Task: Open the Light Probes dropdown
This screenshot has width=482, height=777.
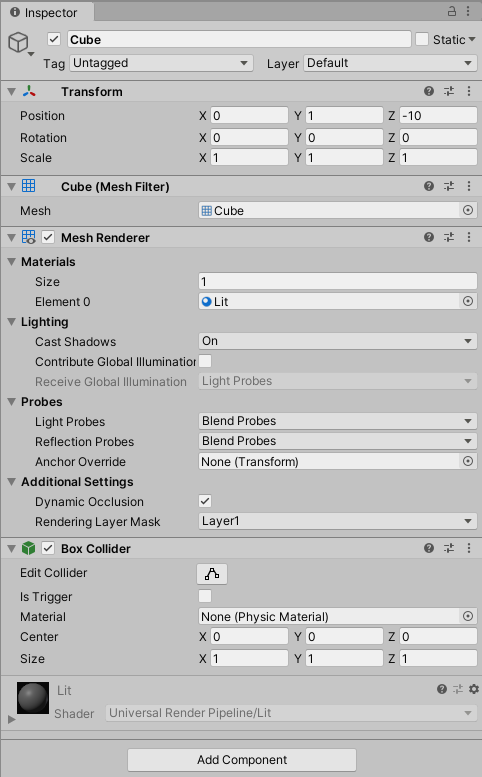Action: point(338,421)
